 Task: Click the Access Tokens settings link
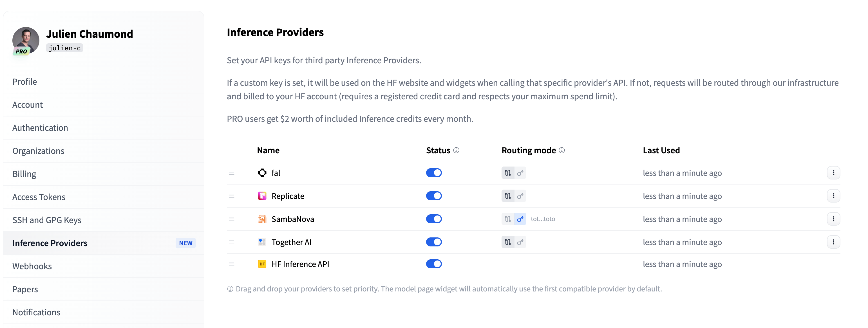[x=39, y=196]
